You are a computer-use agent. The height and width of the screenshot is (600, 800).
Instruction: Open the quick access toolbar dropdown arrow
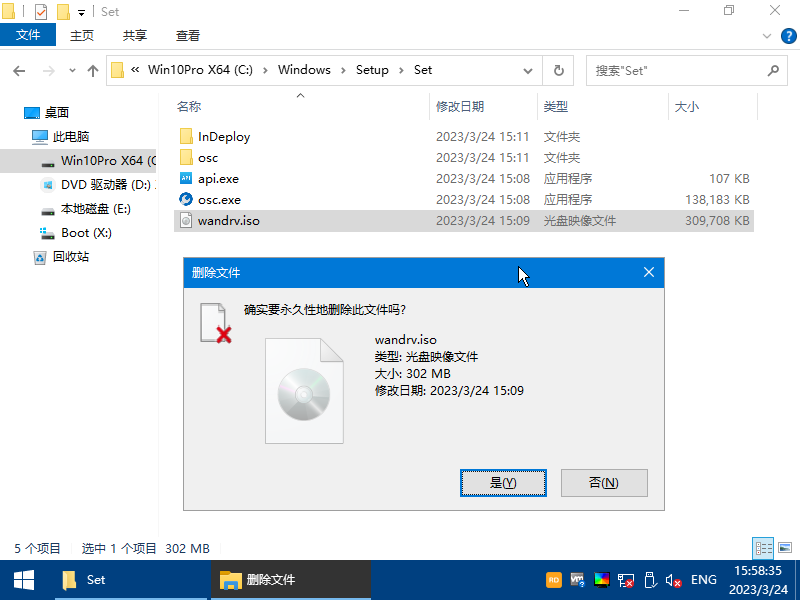(81, 12)
